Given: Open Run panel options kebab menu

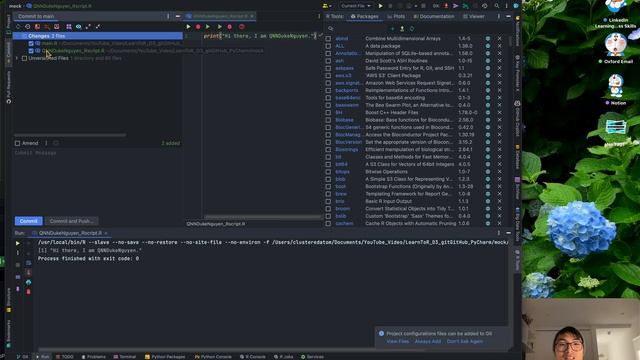Looking at the screenshot, I should point(498,233).
